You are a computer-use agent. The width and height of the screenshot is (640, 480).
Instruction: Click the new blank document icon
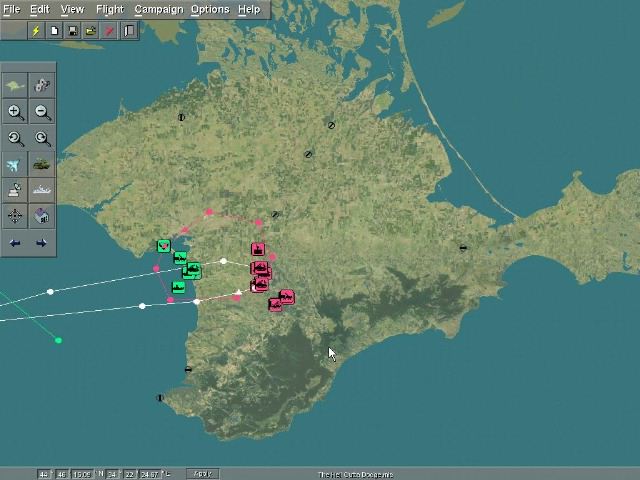55,31
